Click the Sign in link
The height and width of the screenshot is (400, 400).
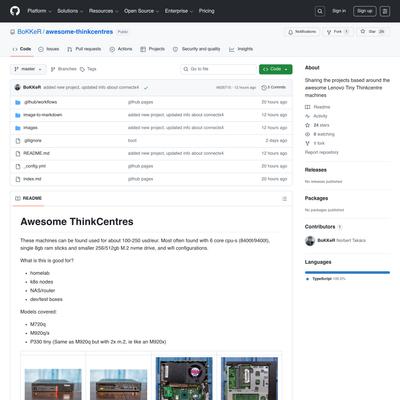339,11
